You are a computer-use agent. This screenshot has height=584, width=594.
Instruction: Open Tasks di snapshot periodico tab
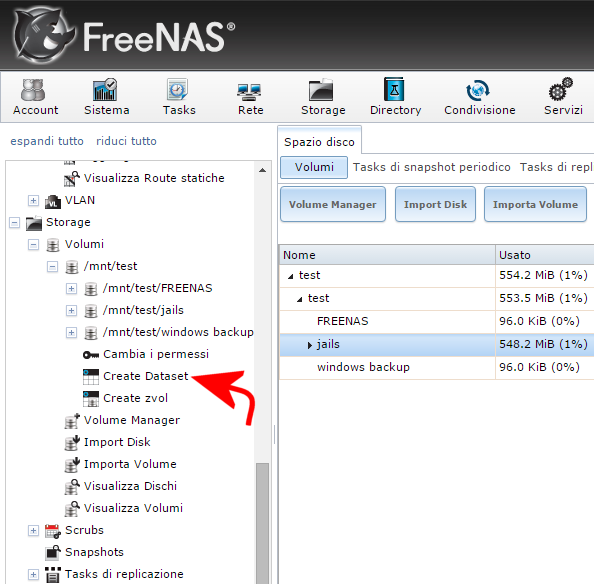point(431,167)
